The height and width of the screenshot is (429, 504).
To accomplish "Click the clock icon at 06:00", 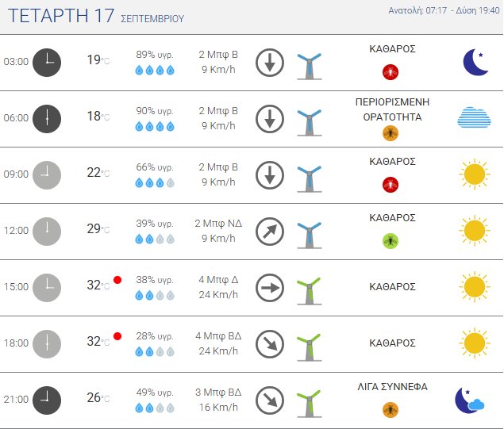I will pyautogui.click(x=47, y=117).
